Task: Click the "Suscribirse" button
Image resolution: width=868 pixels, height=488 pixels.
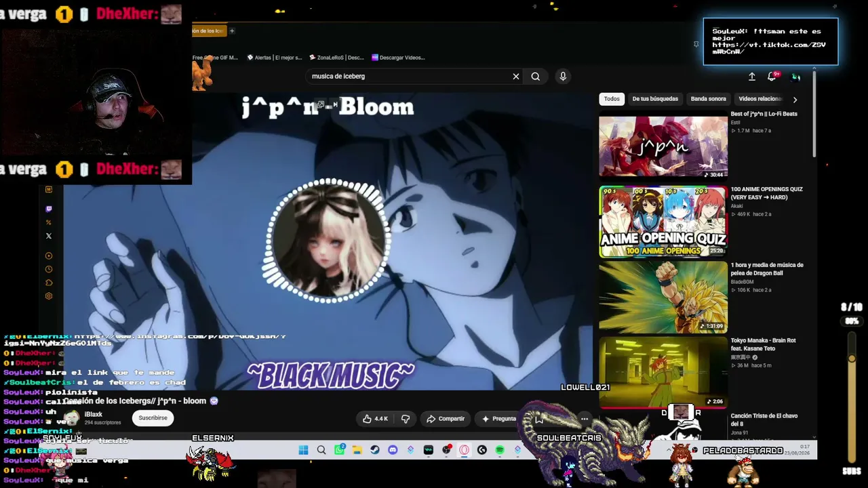Action: pos(153,418)
